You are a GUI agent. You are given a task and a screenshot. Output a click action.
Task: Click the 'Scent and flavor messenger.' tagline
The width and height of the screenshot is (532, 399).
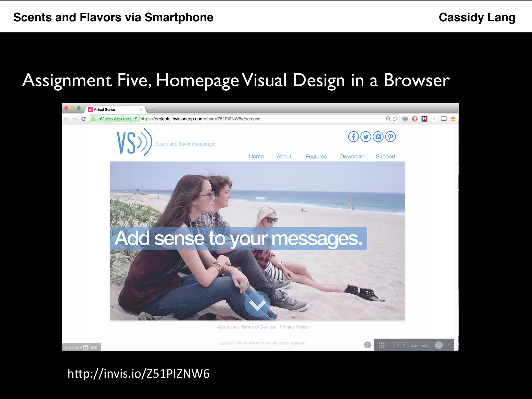coord(186,144)
